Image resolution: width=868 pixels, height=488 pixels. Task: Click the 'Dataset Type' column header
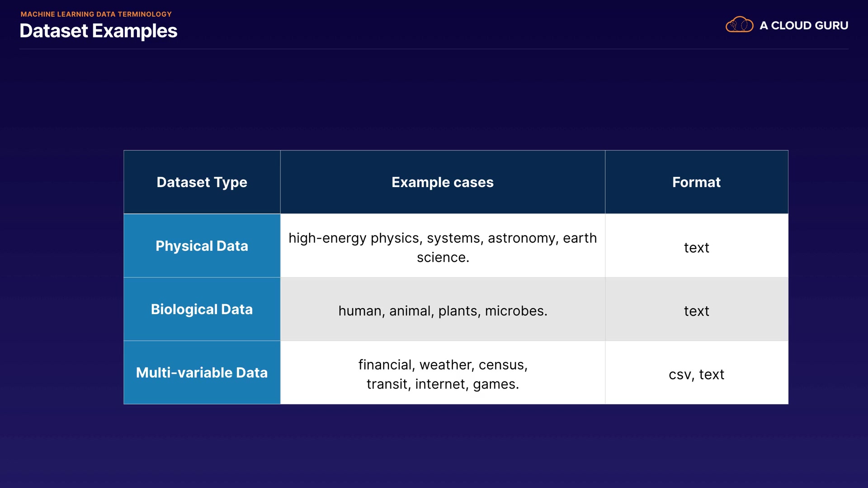point(202,182)
